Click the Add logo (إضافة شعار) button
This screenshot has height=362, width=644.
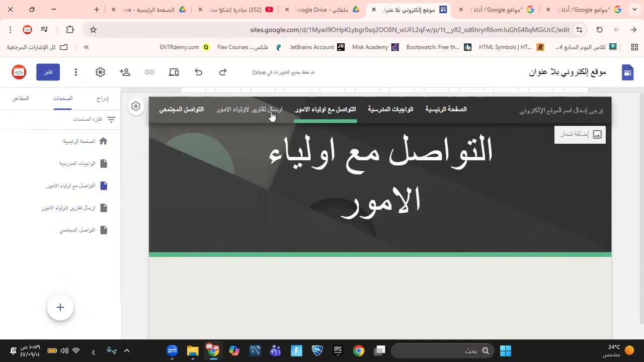580,134
